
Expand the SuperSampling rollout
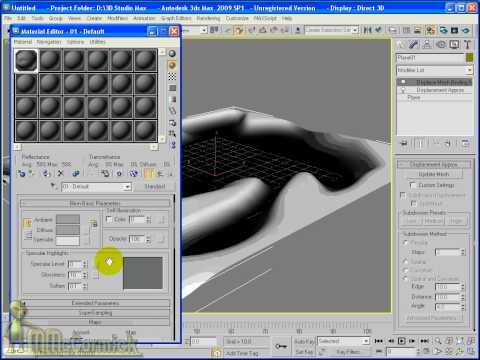click(95, 313)
